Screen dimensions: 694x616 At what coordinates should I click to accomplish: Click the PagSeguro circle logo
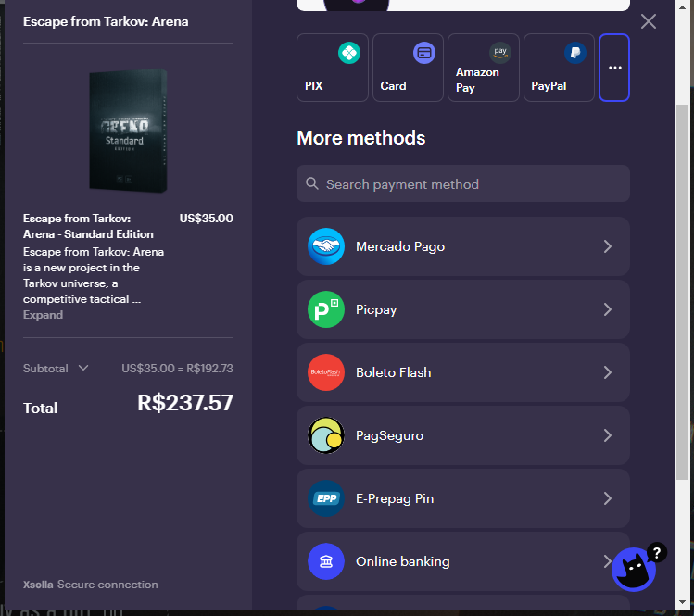pyautogui.click(x=326, y=435)
